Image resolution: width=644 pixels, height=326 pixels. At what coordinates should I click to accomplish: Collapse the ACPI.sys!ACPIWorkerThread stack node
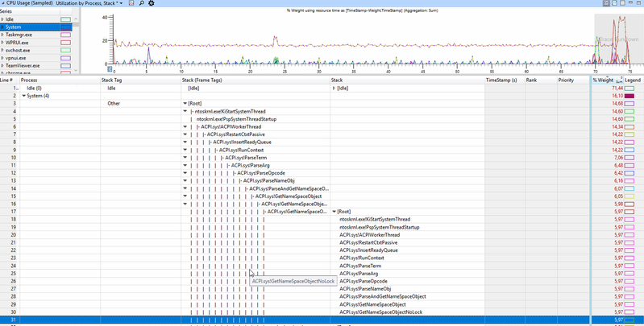(185, 126)
